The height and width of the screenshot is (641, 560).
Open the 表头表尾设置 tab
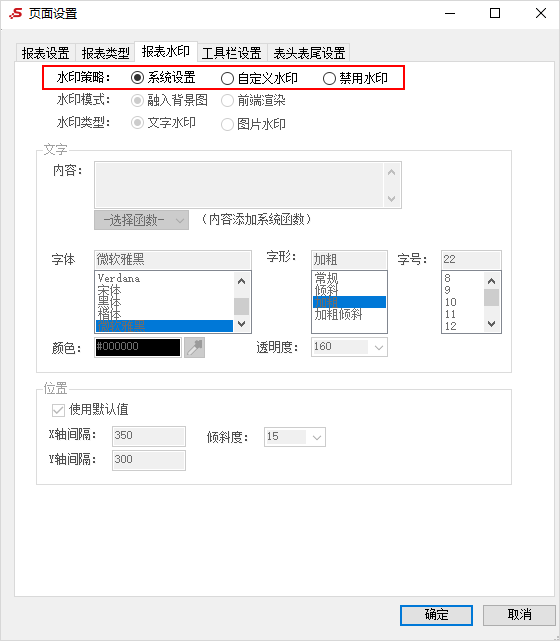[x=309, y=53]
